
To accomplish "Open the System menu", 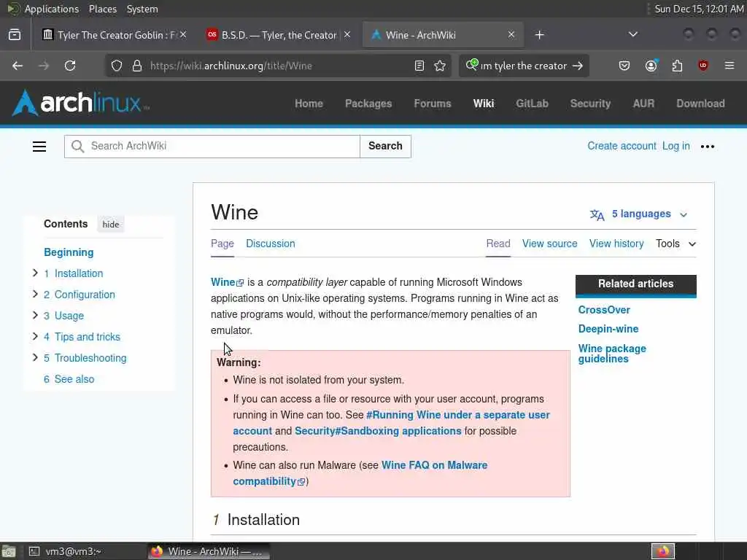I will [142, 9].
